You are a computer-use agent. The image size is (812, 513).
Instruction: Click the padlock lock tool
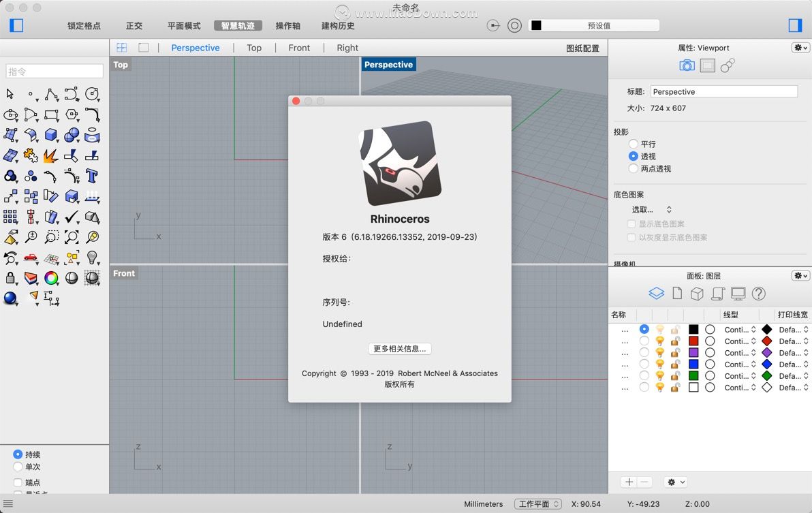click(10, 278)
